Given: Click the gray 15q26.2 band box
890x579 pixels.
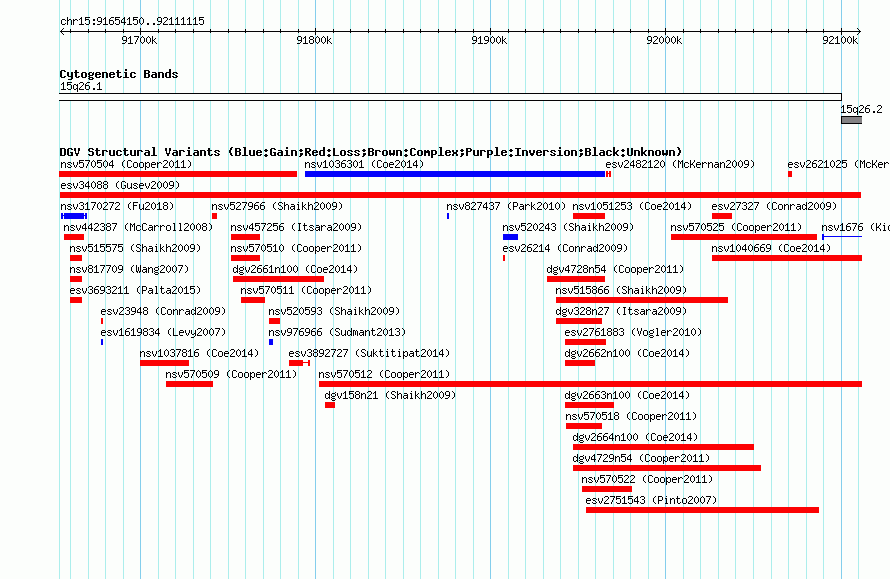Looking at the screenshot, I should [x=851, y=120].
